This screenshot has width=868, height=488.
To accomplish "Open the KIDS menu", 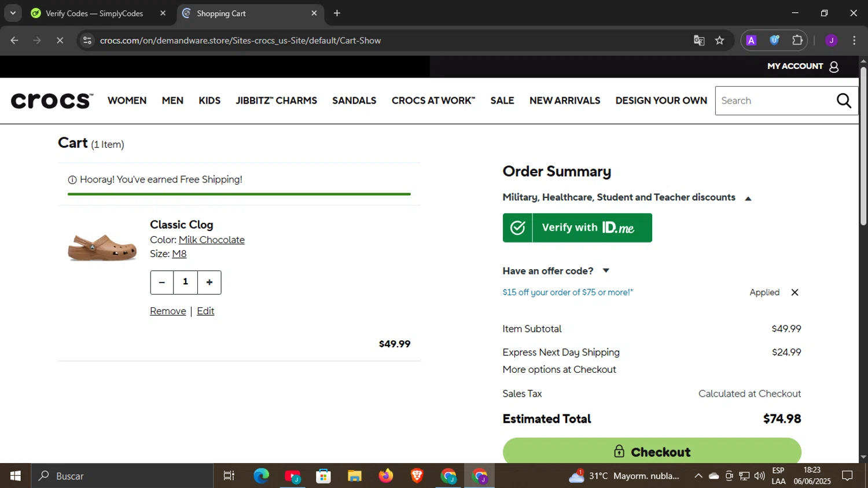I will coord(209,101).
